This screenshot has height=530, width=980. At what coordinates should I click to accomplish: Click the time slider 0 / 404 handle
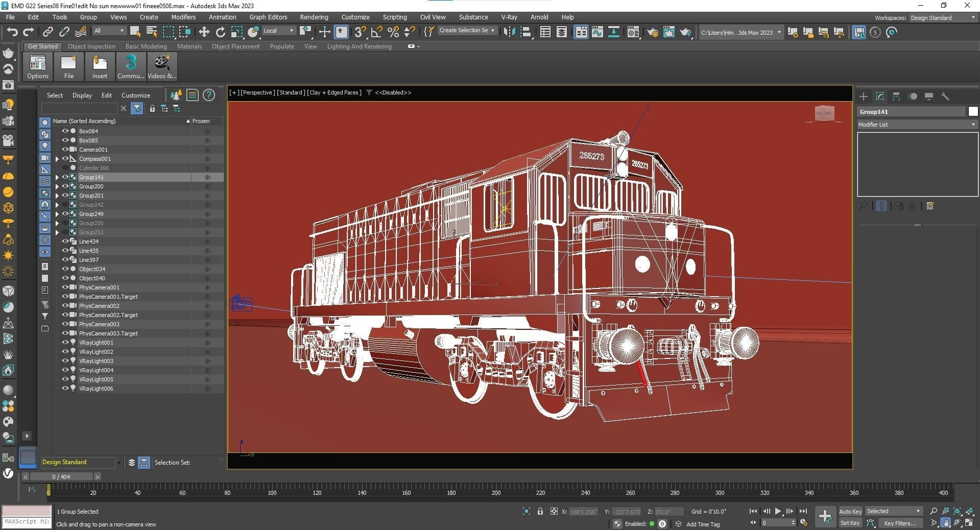click(x=61, y=477)
